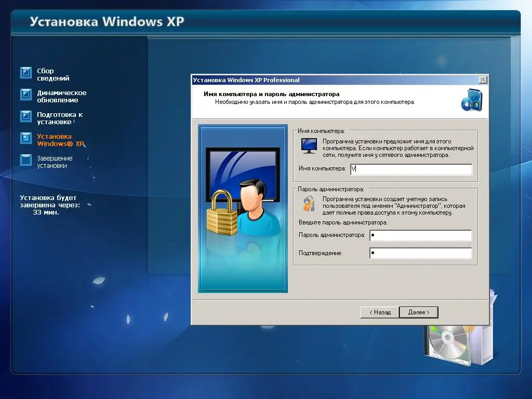Click the orange Установка Windows® XP label
Screen dimensions: 532x399
point(60,140)
